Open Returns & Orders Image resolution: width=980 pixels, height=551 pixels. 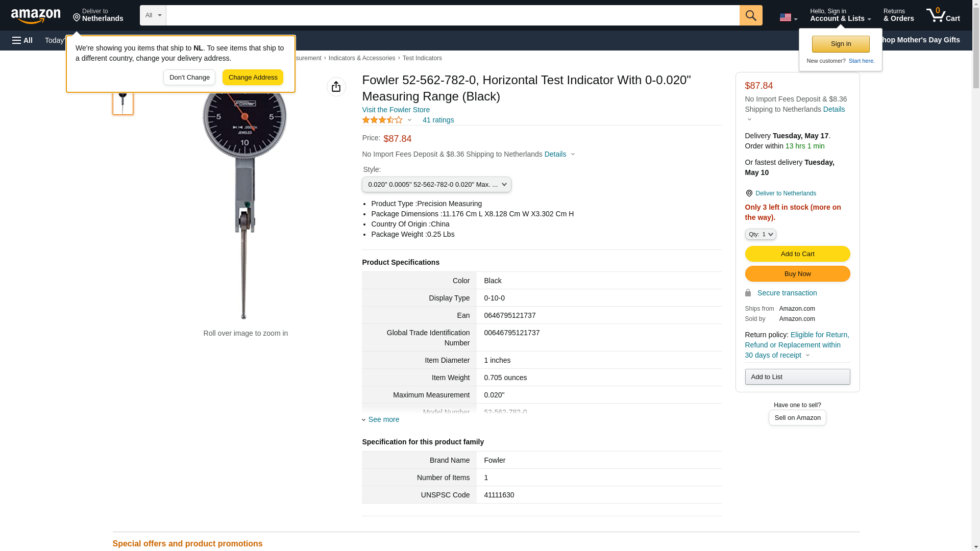click(898, 15)
